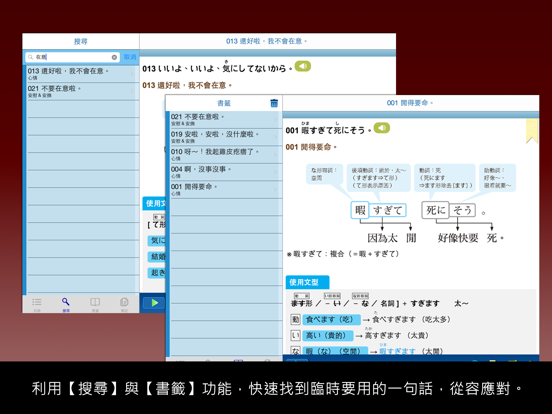Click the 動詞：死 explanation bubble
The height and width of the screenshot is (414, 552).
point(445,178)
